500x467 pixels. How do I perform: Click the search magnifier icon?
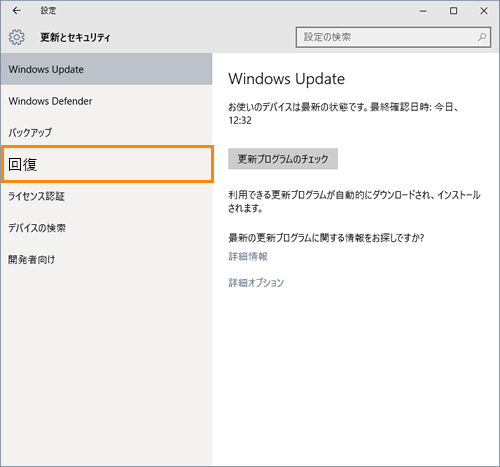pyautogui.click(x=482, y=37)
